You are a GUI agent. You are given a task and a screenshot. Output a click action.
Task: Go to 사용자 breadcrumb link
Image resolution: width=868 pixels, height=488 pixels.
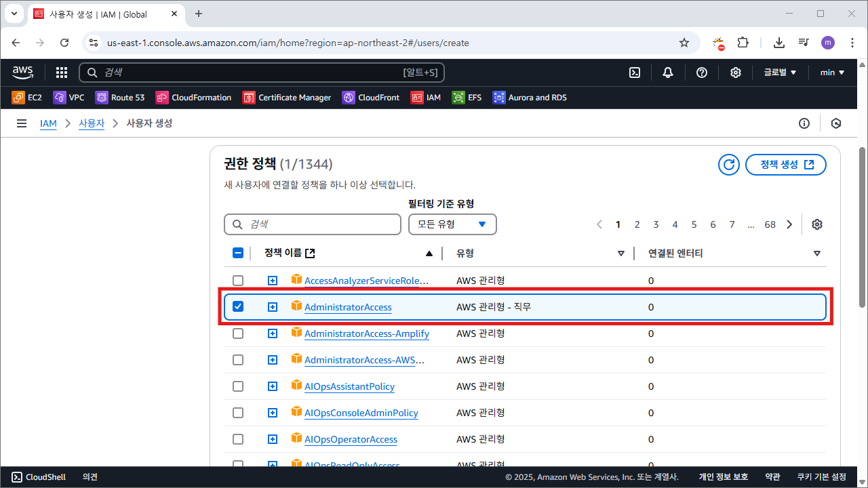(92, 123)
